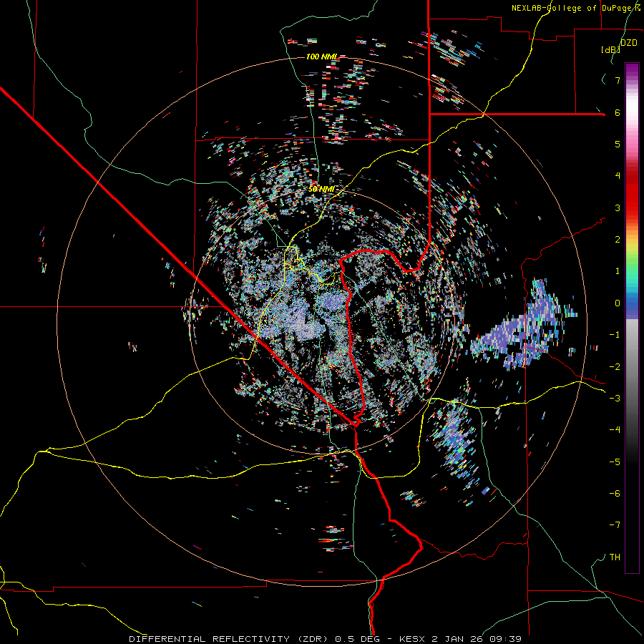
Task: Click the "-3" value on the color scale
Action: click(615, 399)
